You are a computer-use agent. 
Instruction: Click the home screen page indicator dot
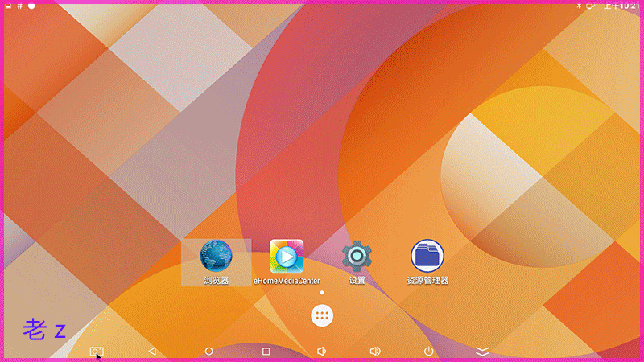[x=322, y=293]
